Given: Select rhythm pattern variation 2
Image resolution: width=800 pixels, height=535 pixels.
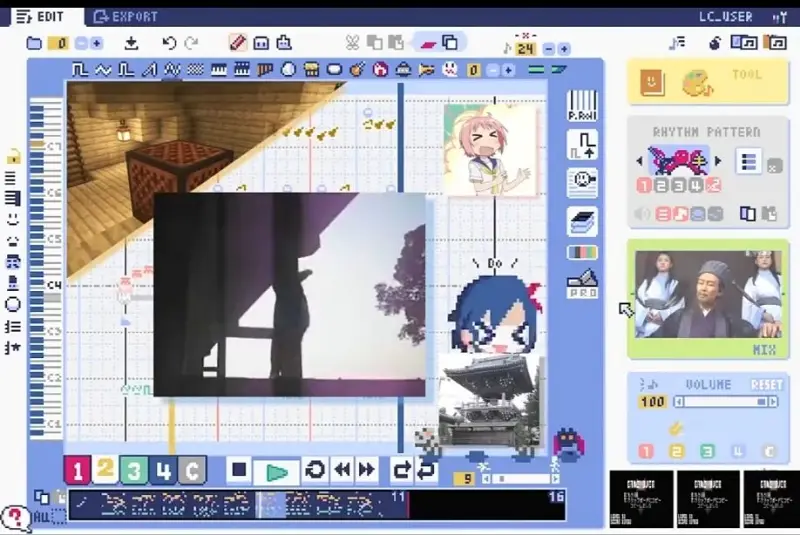Looking at the screenshot, I should pyautogui.click(x=661, y=186).
